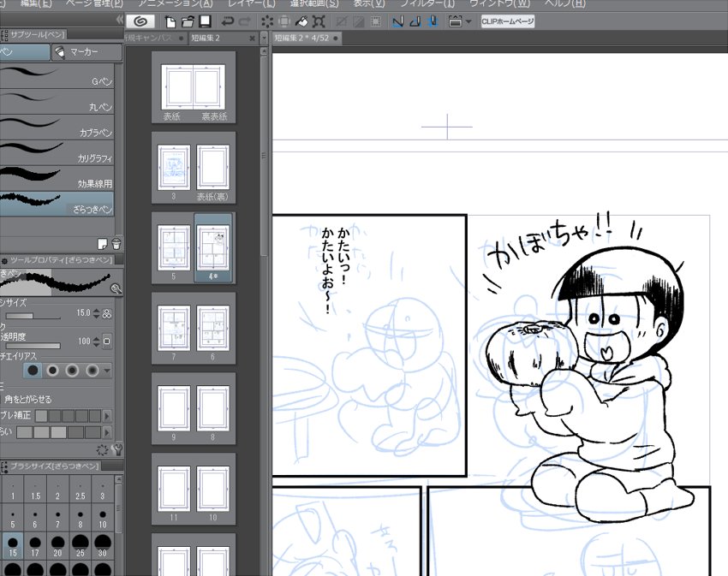Open the 選択範囲(S) menu
Screen dimensions: 728x576
314,3
